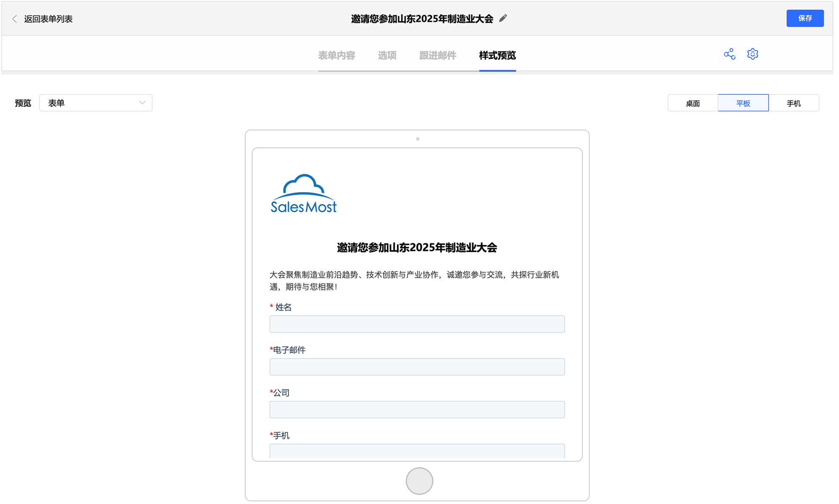Viewport: 839px width, 504px height.
Task: Click the 保存 save button
Action: click(805, 18)
